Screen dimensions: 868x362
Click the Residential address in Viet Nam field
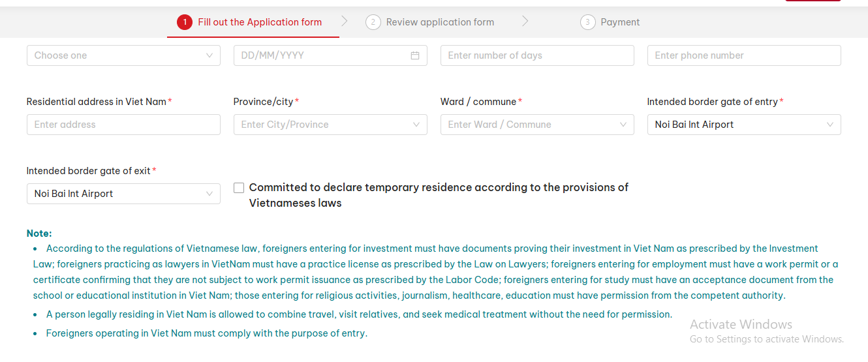(123, 125)
